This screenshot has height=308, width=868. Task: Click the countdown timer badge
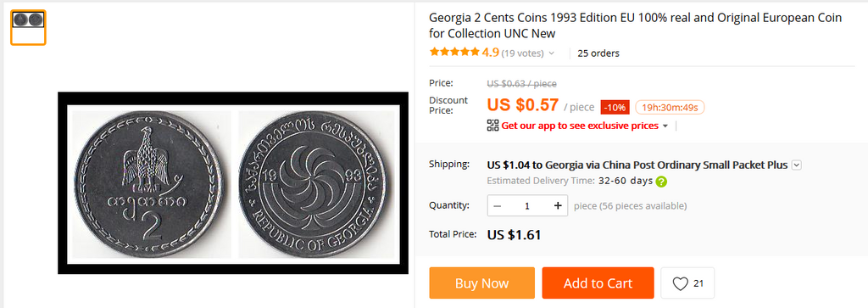tap(670, 107)
